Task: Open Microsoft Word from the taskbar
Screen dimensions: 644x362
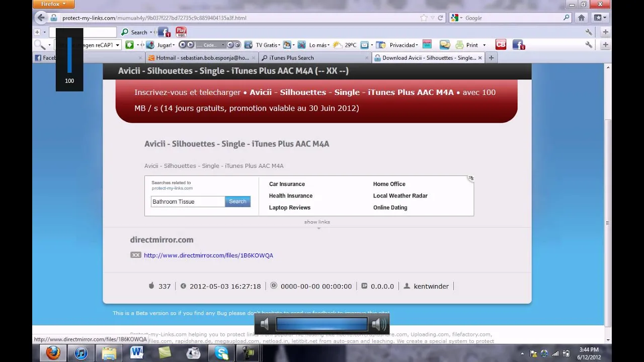Action: [x=136, y=353]
